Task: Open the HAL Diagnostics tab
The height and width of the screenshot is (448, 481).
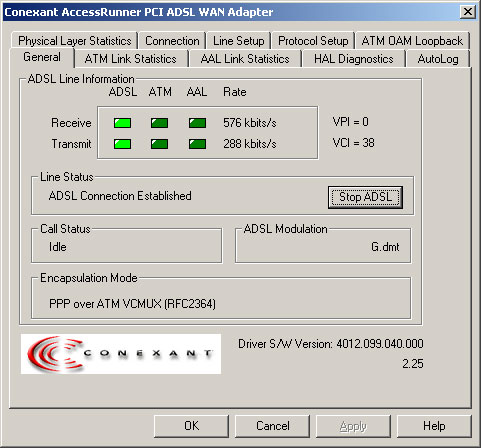Action: (354, 59)
